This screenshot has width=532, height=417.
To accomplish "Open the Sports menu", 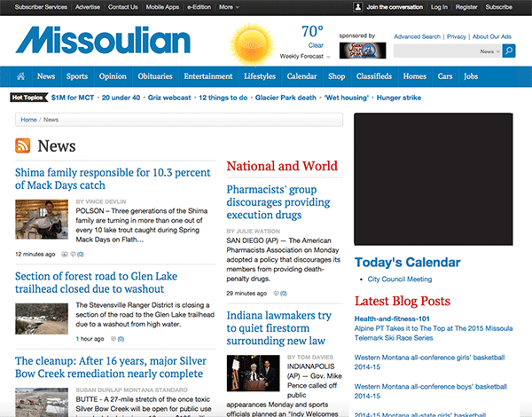I will pos(77,76).
